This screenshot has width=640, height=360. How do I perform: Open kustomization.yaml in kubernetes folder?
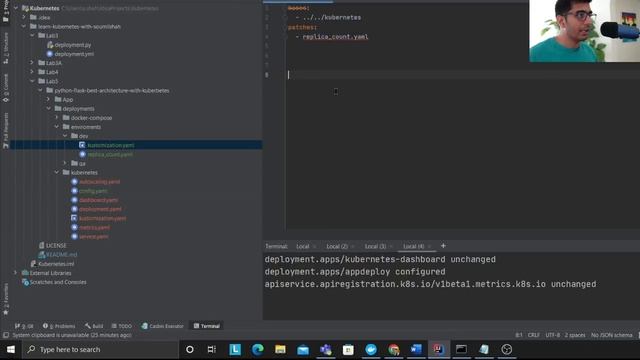[x=102, y=218]
